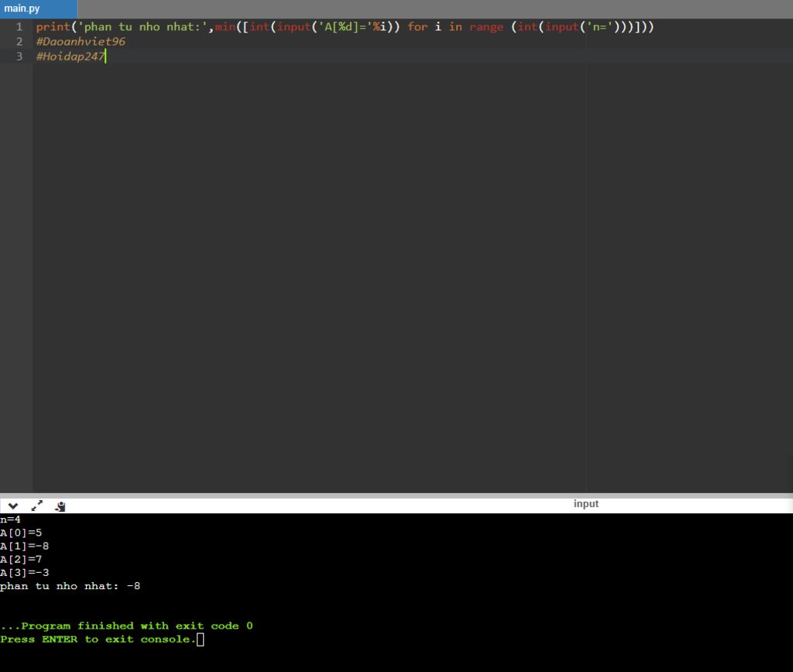Expand console to fullscreen with arrows icon
Image resolution: width=793 pixels, height=672 pixels.
click(x=37, y=506)
